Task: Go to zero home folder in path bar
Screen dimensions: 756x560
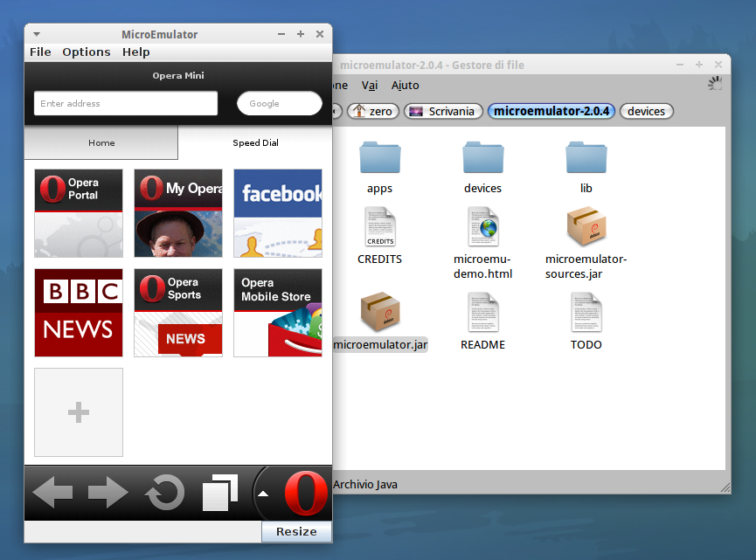Action: (373, 111)
